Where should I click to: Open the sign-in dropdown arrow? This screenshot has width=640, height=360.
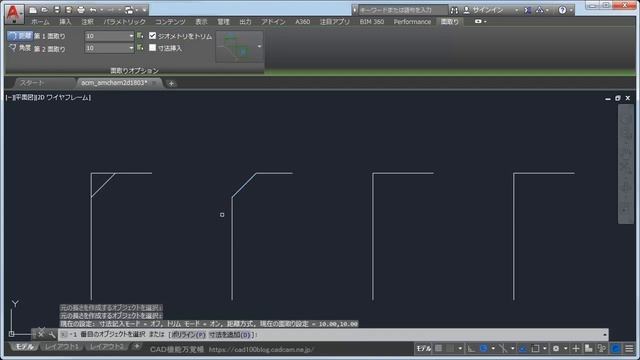point(516,10)
